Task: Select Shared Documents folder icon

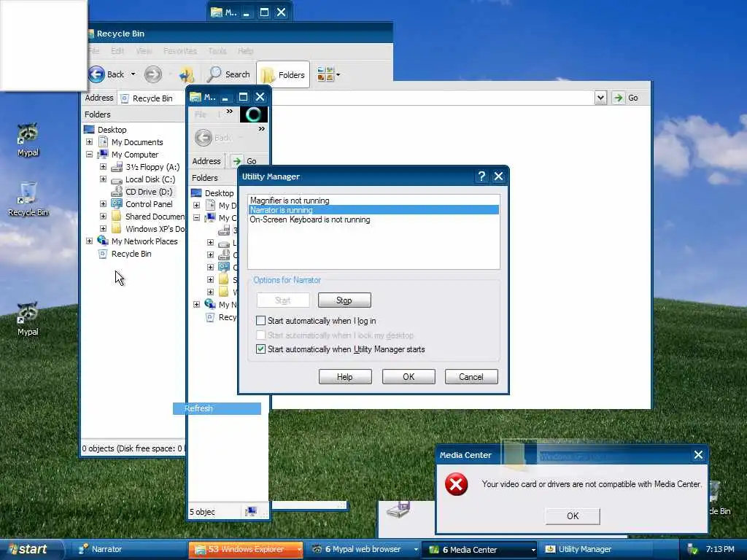Action: point(117,216)
